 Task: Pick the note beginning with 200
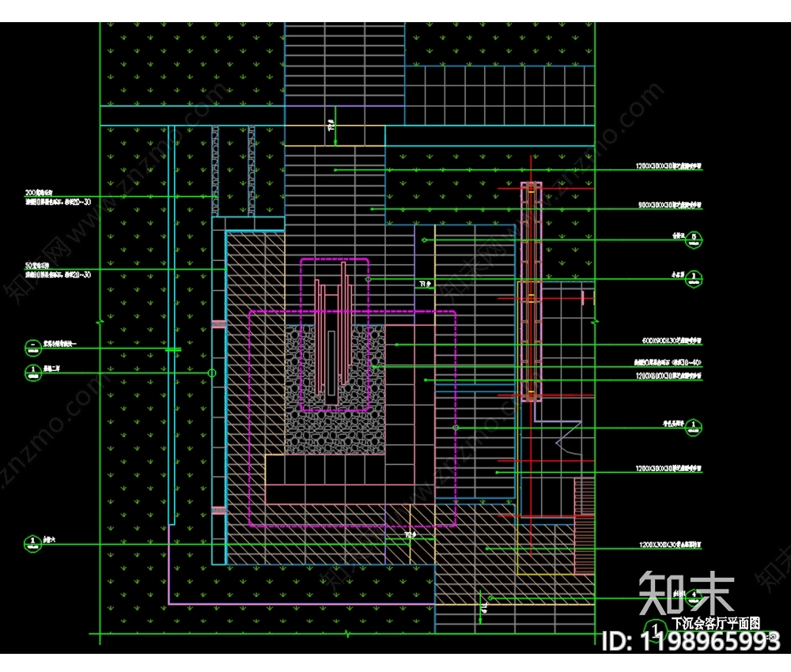(x=58, y=198)
